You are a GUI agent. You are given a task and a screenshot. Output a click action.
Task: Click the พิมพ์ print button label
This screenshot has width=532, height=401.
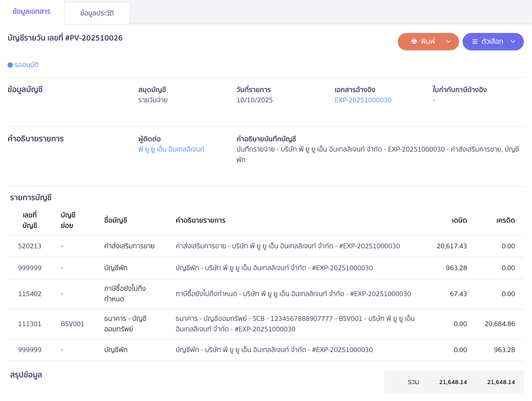(428, 42)
